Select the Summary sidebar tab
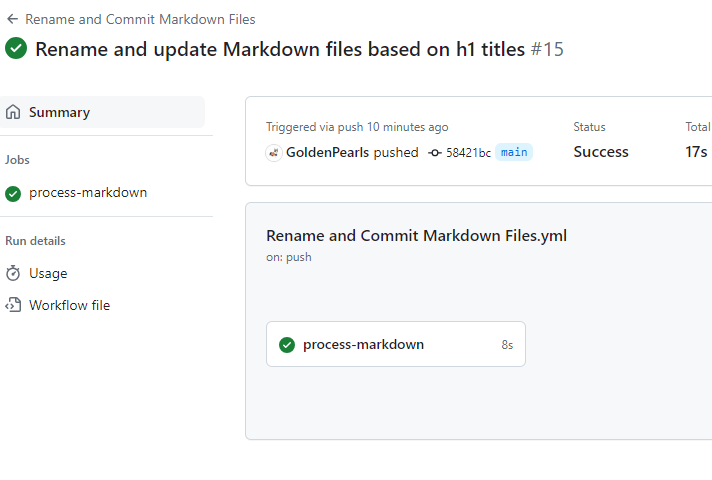Screen dimensions: 712x480 pyautogui.click(x=59, y=112)
